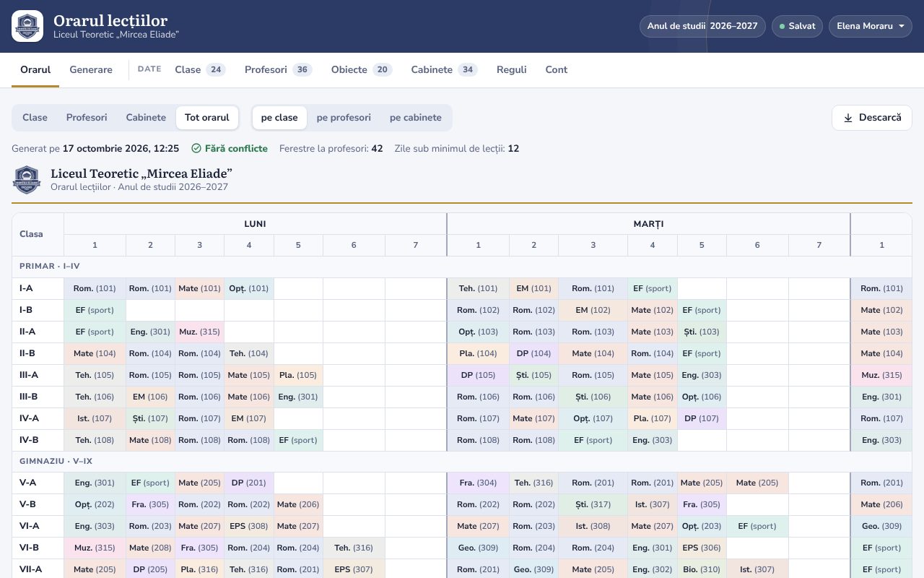The width and height of the screenshot is (924, 578).
Task: Click the green check icon beside Fără conflicte
Action: click(196, 148)
